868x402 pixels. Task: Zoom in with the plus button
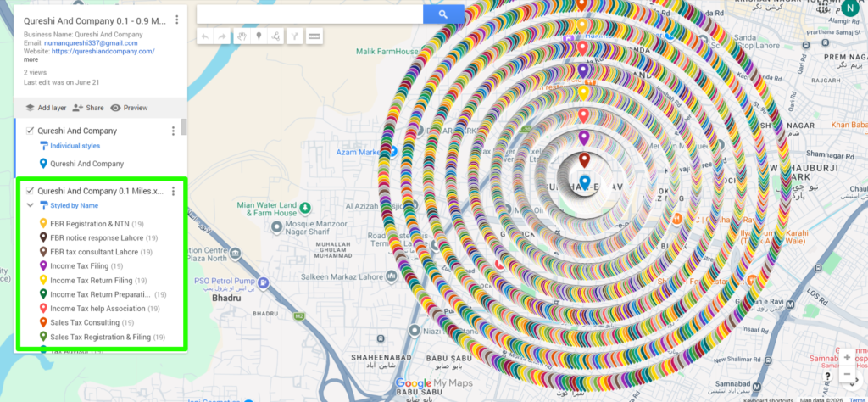coord(847,357)
